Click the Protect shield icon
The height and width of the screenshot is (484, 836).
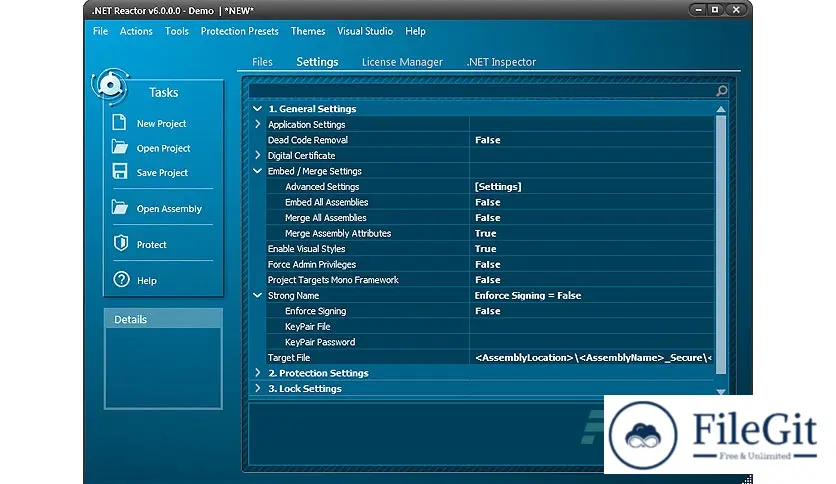[x=120, y=243]
